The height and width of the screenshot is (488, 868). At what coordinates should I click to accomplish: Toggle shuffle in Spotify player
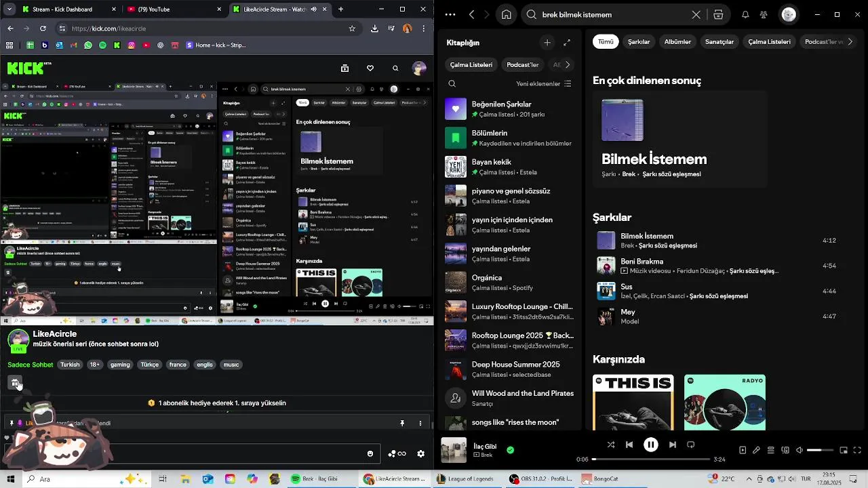[611, 445]
